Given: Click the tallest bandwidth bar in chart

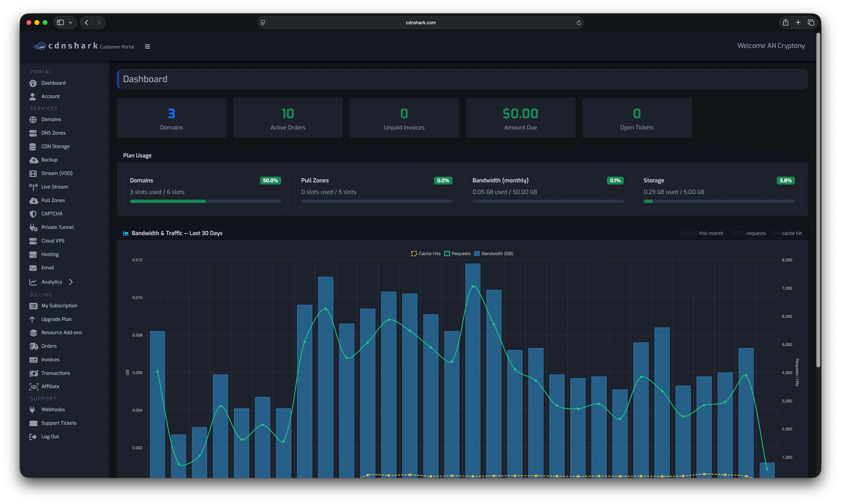Looking at the screenshot, I should 473,370.
